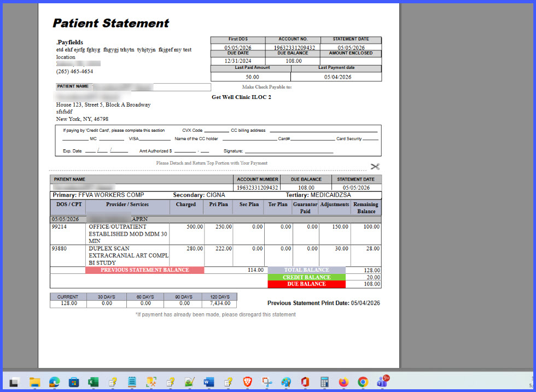
Task: Open Google Chrome from the taskbar
Action: click(x=363, y=382)
